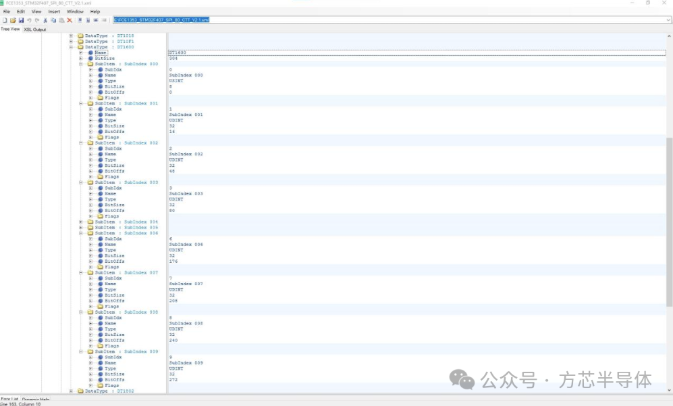Open the Edit menu
673x406 pixels.
pyautogui.click(x=20, y=12)
